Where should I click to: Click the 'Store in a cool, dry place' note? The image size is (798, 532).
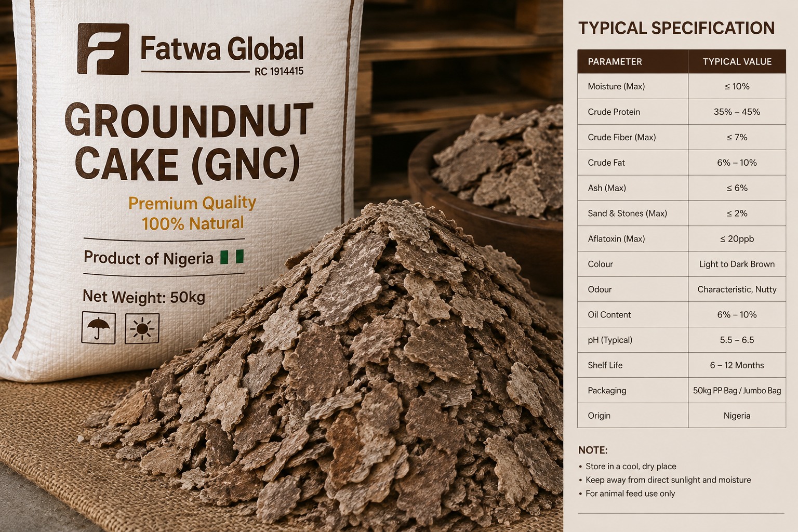click(631, 467)
